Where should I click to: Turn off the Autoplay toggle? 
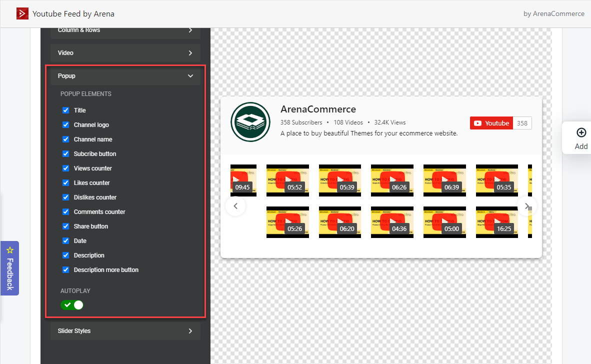(x=72, y=305)
